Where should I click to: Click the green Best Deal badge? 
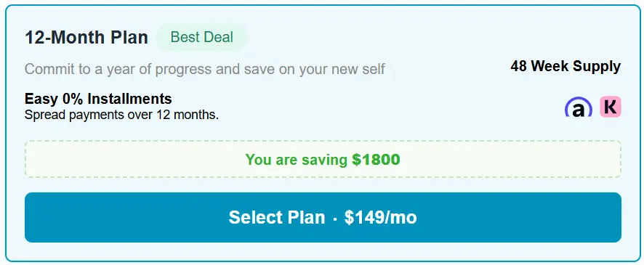pos(201,37)
